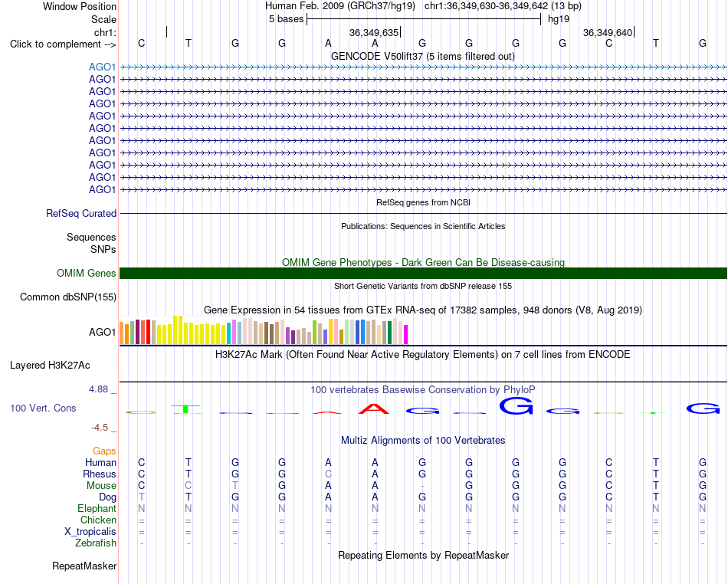The image size is (728, 584).
Task: Click the "Human" alignment row label
Action: (x=100, y=462)
